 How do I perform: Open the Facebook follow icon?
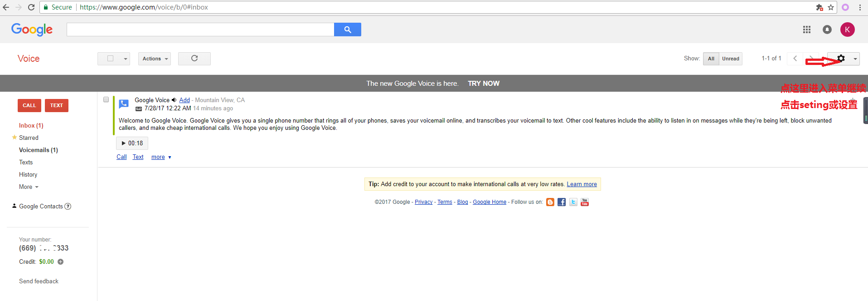click(562, 202)
